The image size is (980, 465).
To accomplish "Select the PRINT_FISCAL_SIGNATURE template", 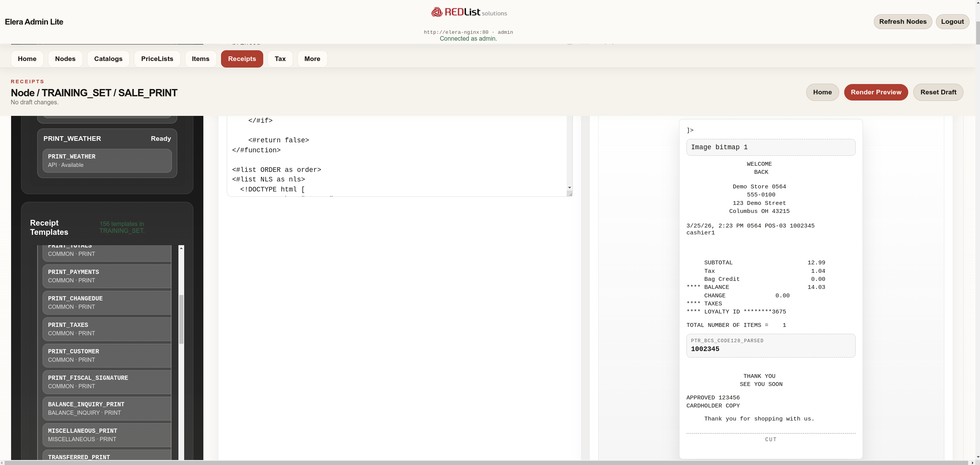I will (107, 382).
